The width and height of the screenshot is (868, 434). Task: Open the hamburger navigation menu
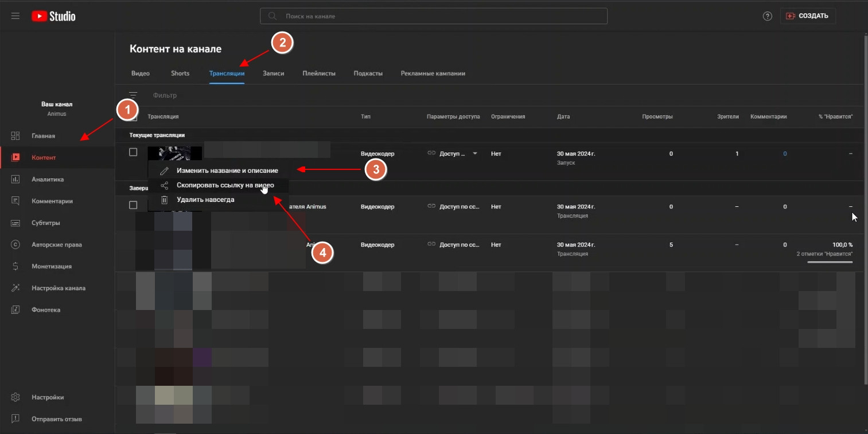point(15,16)
